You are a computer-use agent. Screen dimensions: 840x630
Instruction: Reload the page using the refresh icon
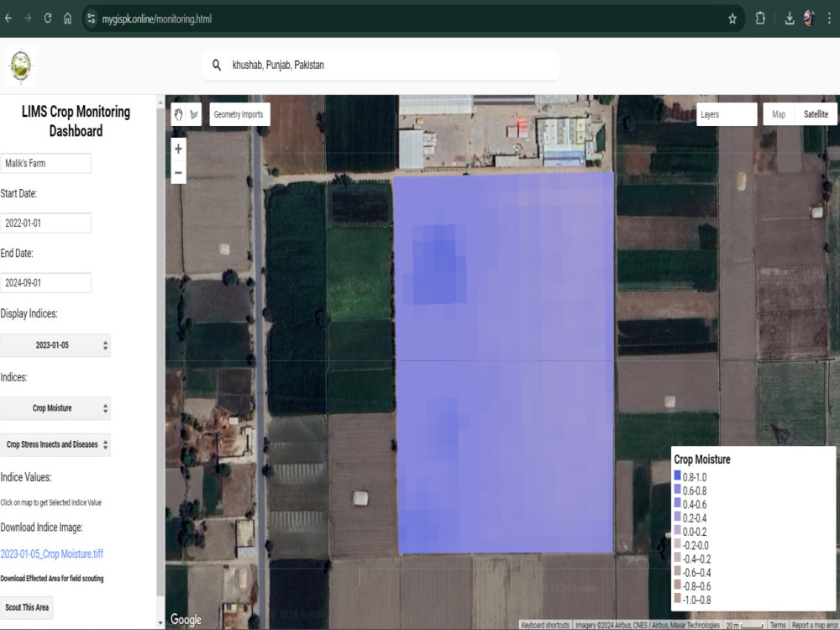(48, 18)
